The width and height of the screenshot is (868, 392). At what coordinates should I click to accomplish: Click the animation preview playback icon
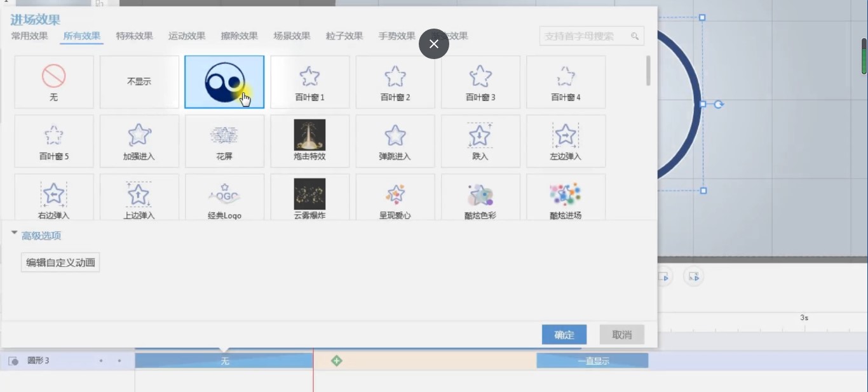[664, 276]
